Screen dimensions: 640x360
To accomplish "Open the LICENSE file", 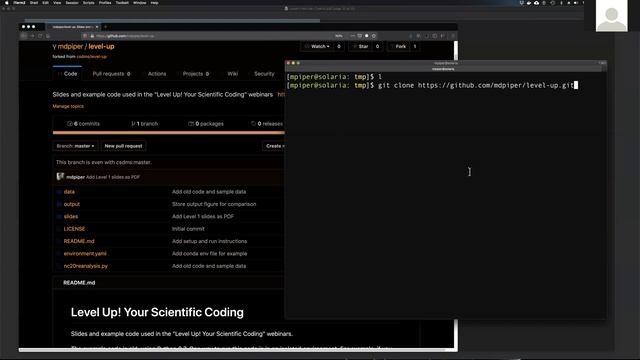I will (74, 229).
